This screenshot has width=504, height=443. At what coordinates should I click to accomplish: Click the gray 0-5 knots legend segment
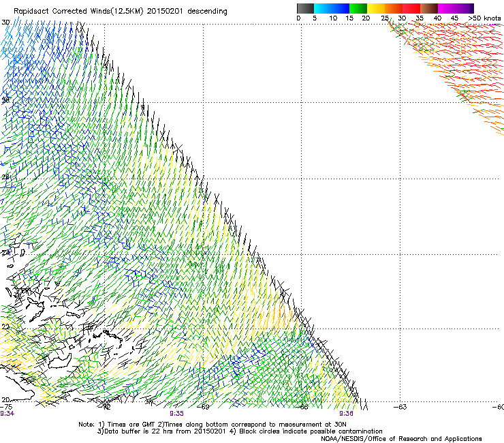coord(305,8)
